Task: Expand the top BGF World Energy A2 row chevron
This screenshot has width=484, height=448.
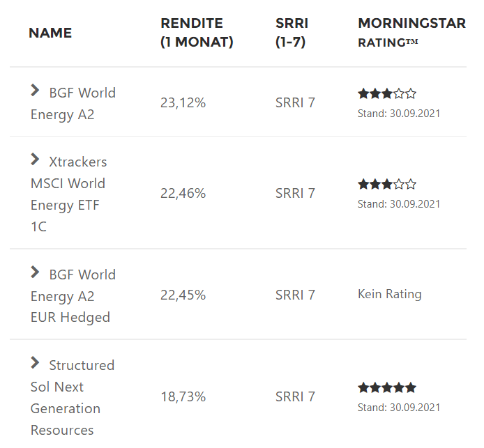Action: pos(35,91)
